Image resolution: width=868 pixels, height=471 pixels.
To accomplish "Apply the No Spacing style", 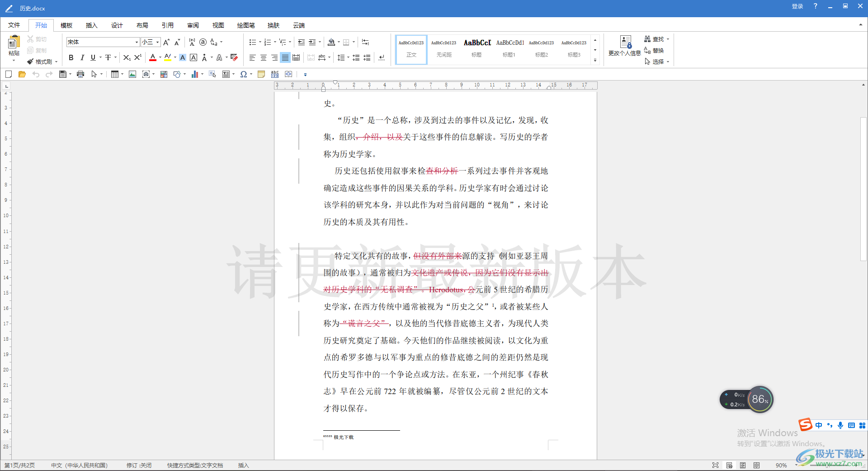I will (444, 49).
